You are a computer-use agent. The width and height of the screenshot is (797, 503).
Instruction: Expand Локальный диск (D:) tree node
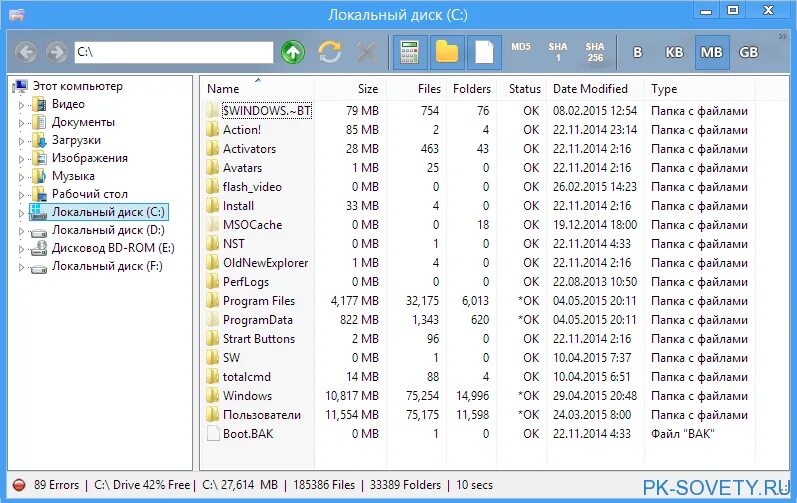coord(21,231)
